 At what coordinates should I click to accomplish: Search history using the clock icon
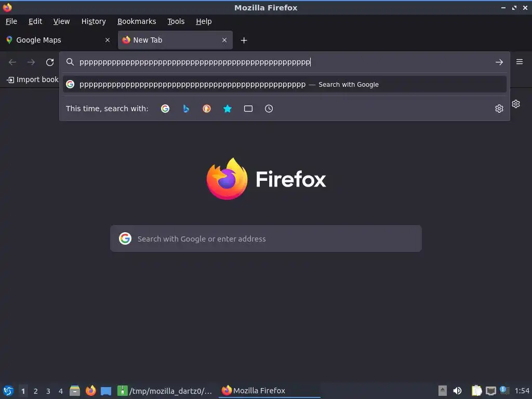(x=269, y=109)
